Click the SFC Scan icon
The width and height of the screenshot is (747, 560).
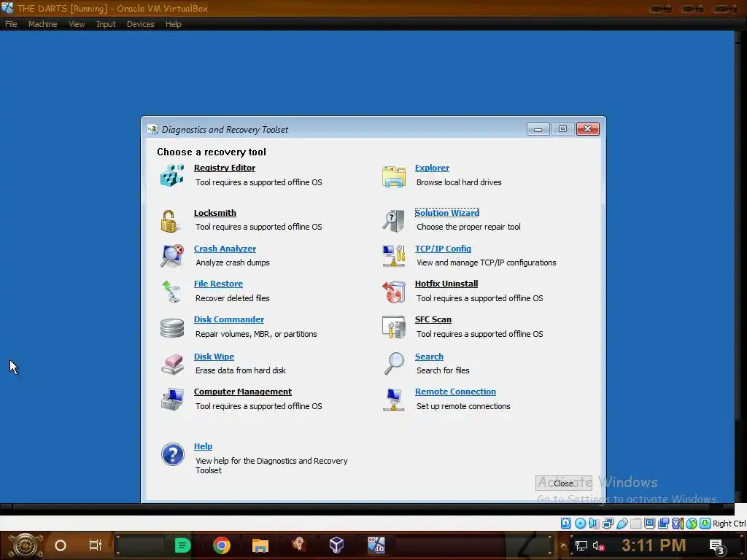coord(393,327)
